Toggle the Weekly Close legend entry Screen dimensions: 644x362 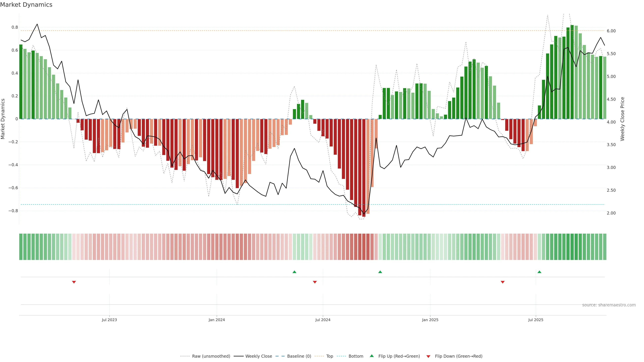point(258,356)
